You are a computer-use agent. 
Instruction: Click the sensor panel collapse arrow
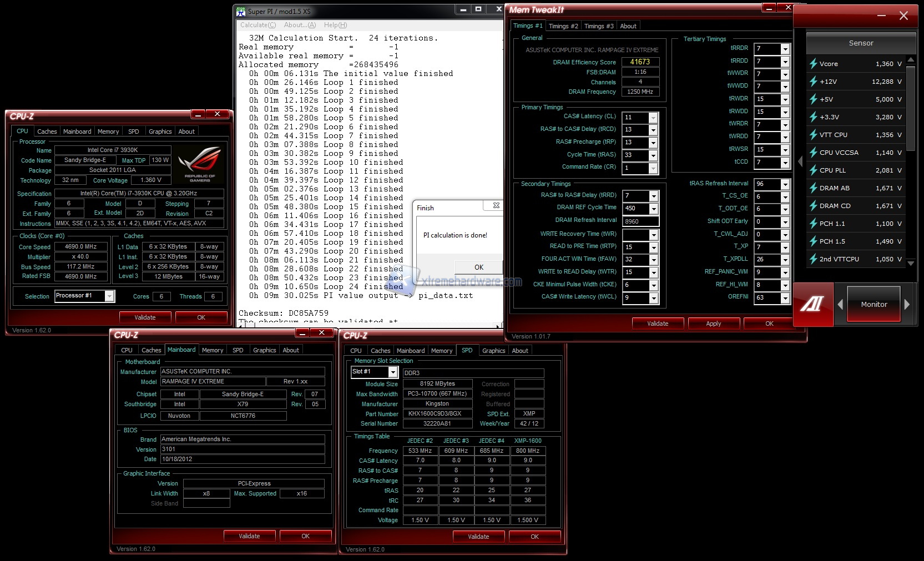click(800, 161)
